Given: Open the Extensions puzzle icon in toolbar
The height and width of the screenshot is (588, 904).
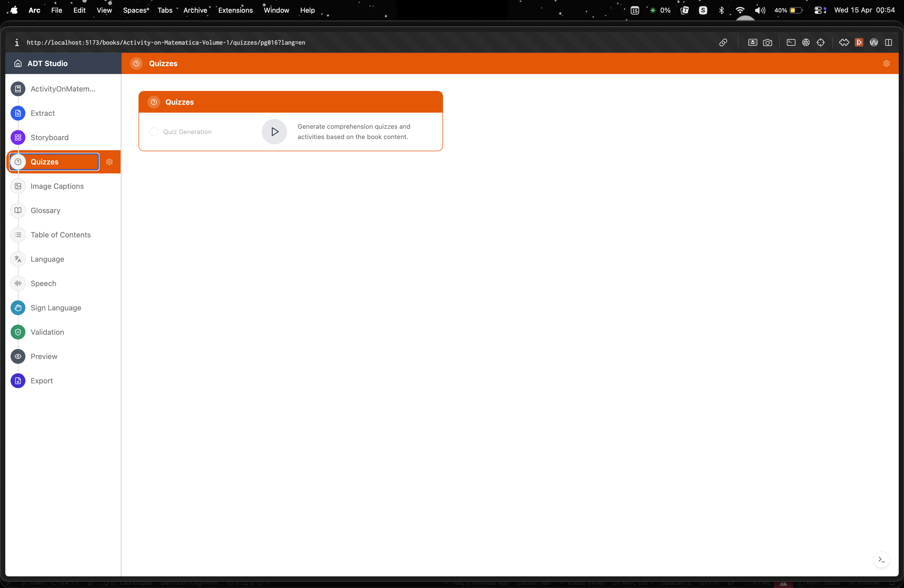Looking at the screenshot, I should [x=844, y=43].
